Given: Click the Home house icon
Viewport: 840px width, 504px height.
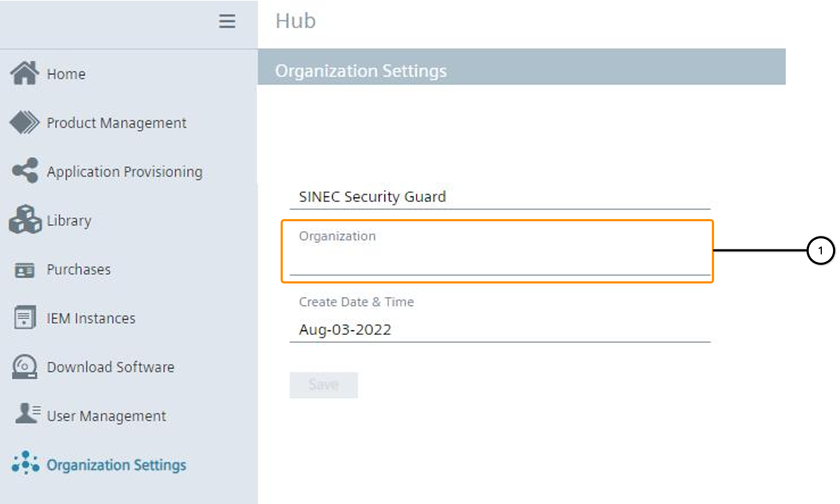Looking at the screenshot, I should 24,73.
